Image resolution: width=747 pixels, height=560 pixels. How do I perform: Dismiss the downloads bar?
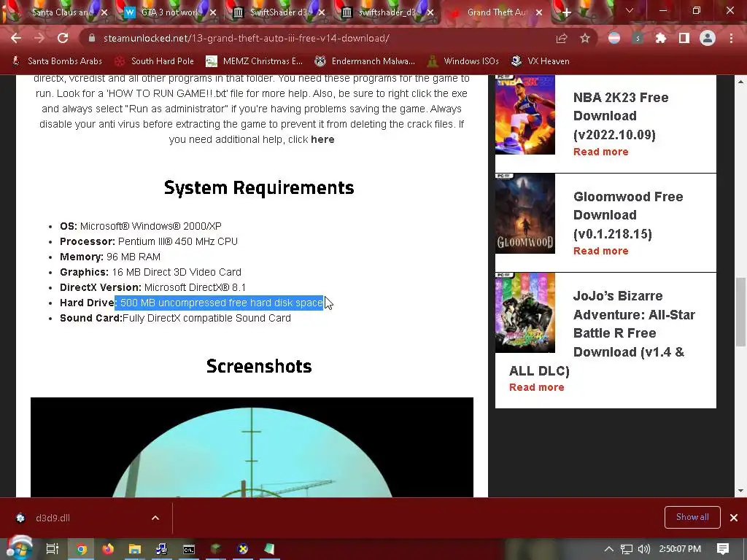click(734, 518)
